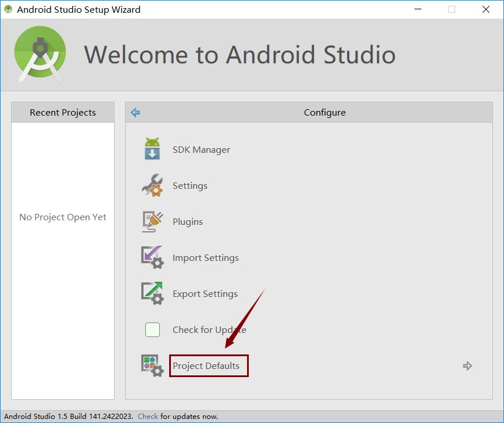The height and width of the screenshot is (423, 504).
Task: Click the Recent Projects header
Action: pyautogui.click(x=63, y=112)
